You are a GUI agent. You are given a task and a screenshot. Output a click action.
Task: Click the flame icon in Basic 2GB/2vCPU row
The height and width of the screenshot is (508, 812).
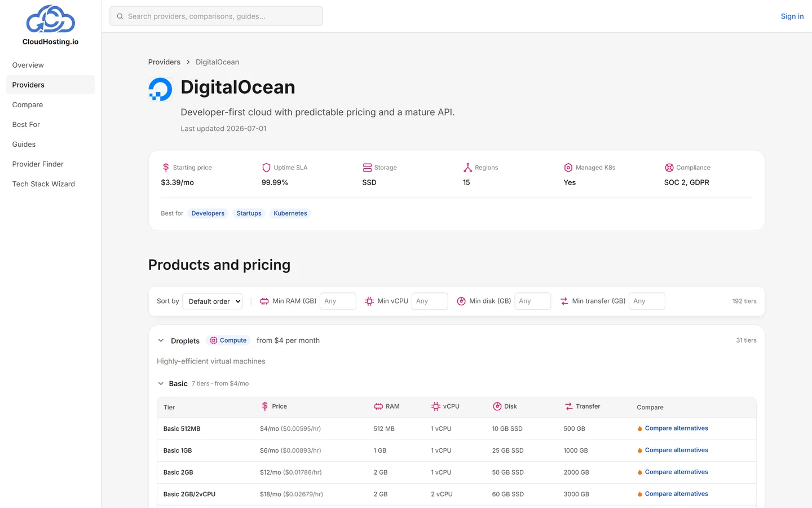[640, 494]
